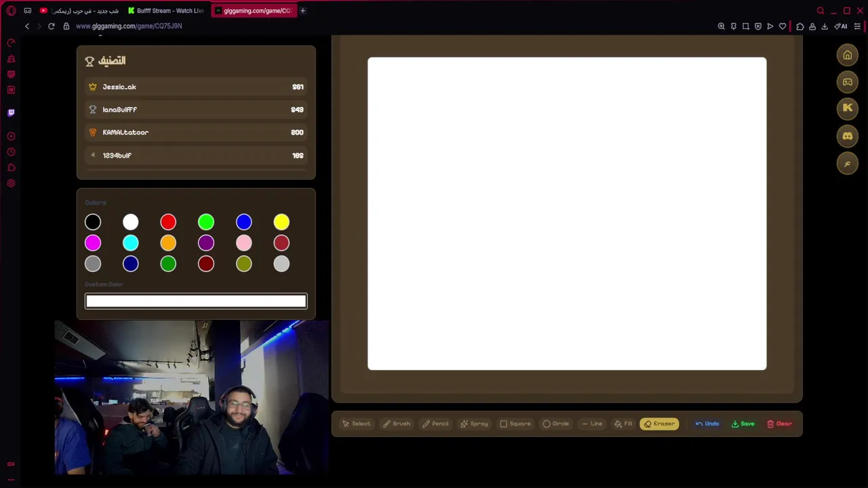
Task: Choose the yellow color swatch
Action: point(281,222)
